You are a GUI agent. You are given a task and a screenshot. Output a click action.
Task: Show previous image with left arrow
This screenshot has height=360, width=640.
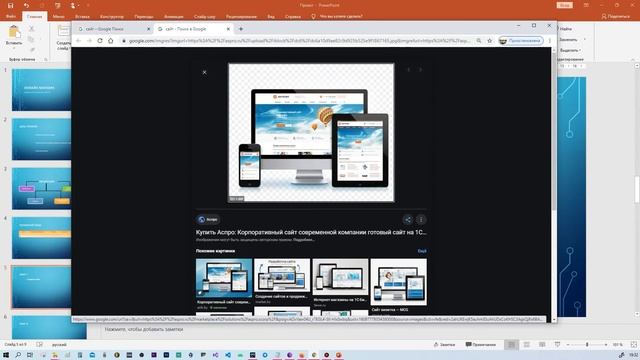tap(409, 70)
